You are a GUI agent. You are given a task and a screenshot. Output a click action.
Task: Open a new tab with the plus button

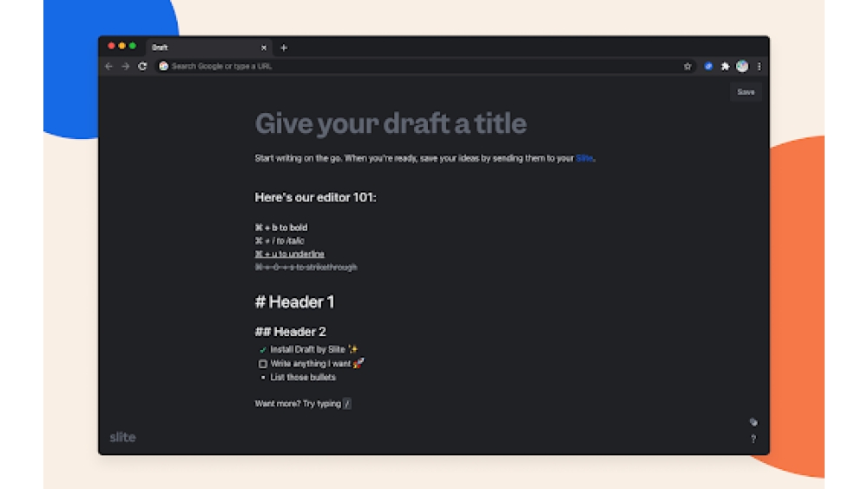[x=284, y=48]
